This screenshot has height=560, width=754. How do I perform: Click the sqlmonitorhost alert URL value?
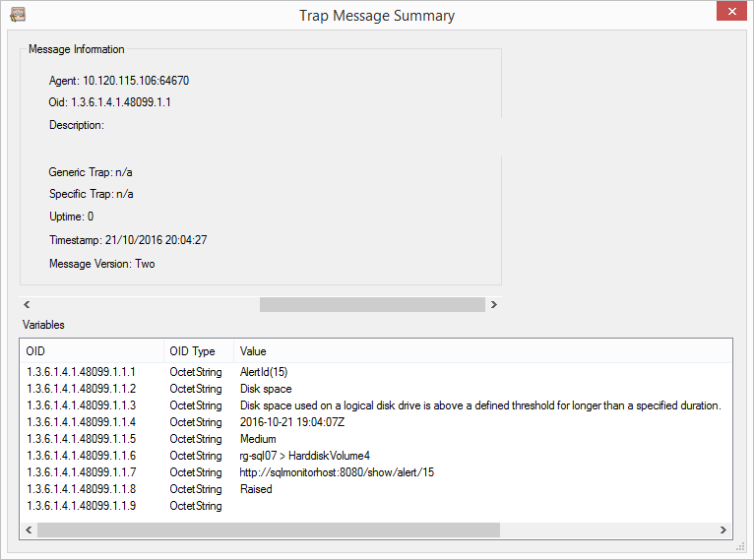[x=337, y=472]
